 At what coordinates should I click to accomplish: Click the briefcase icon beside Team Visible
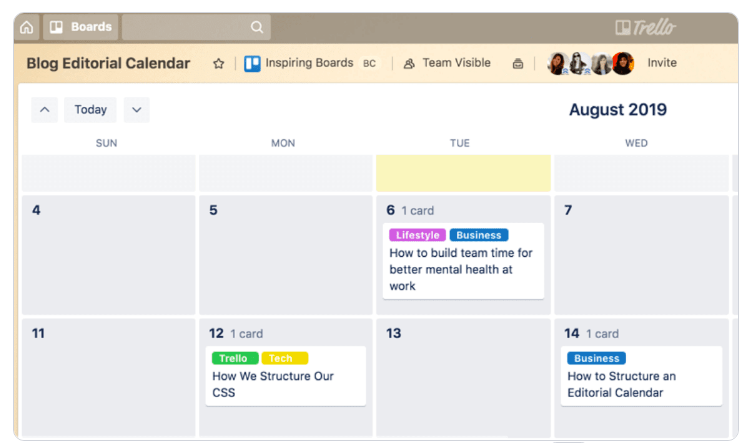click(518, 64)
